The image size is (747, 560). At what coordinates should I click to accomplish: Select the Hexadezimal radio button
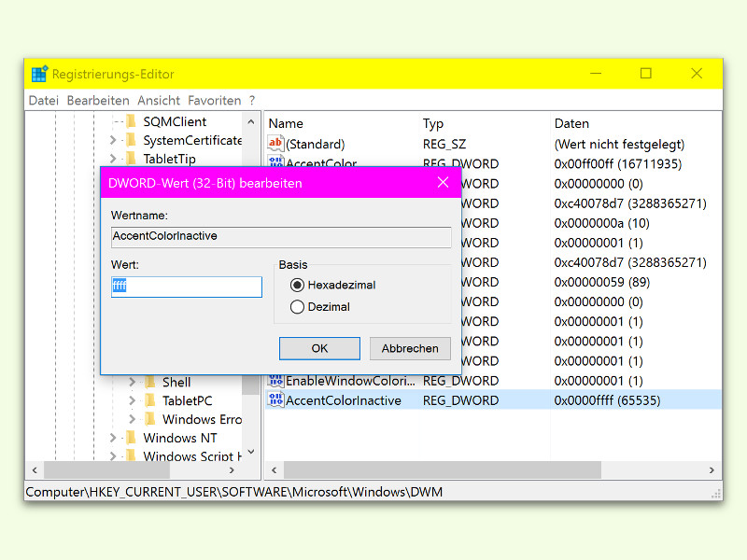click(x=297, y=285)
